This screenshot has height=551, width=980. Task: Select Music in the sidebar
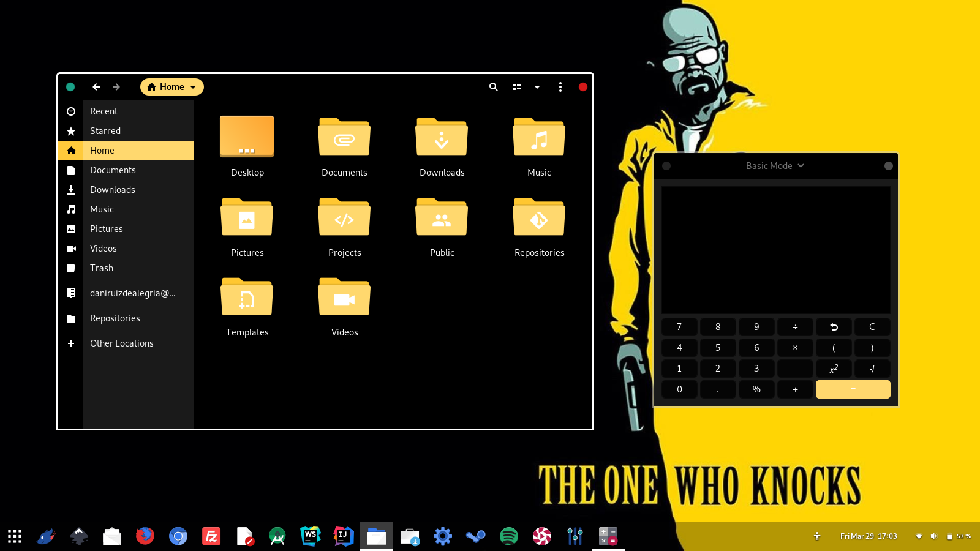126,209
